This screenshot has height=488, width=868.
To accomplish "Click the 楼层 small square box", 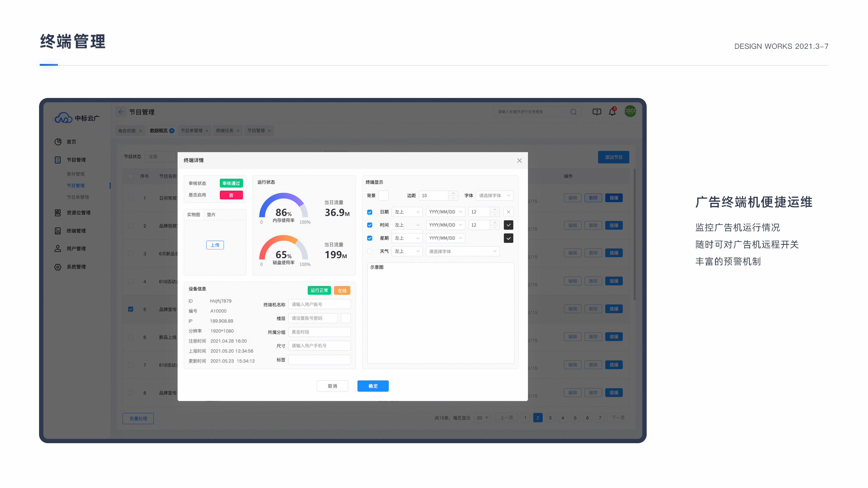I will [346, 318].
